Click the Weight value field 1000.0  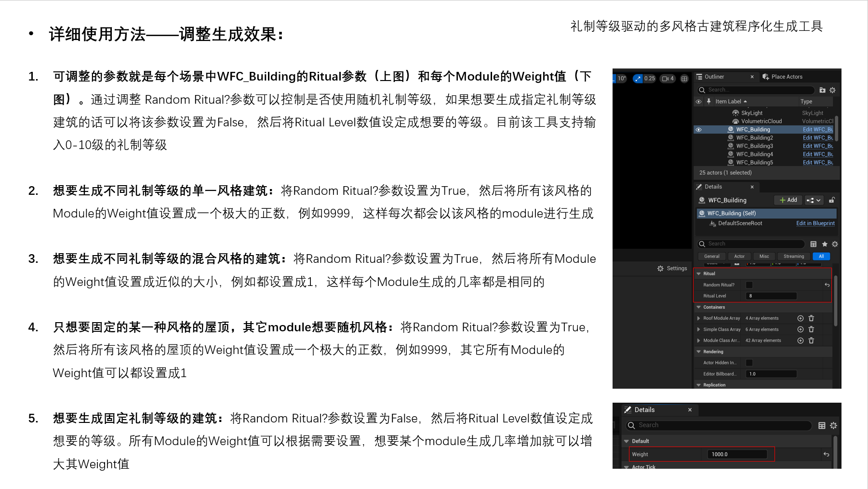coord(737,454)
